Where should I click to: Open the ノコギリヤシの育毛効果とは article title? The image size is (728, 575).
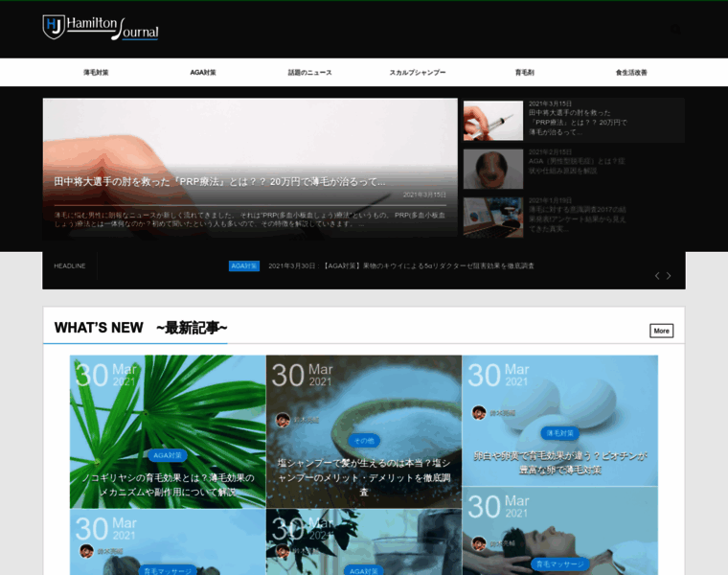168,485
